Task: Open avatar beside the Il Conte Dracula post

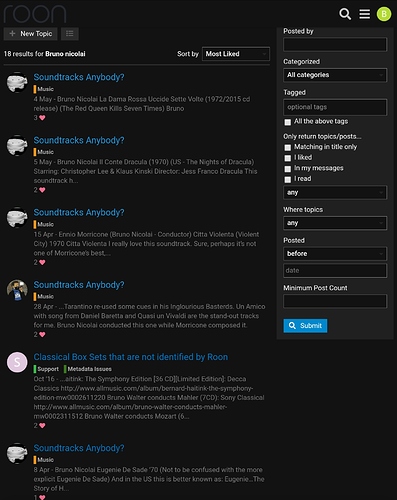Action: (x=17, y=145)
